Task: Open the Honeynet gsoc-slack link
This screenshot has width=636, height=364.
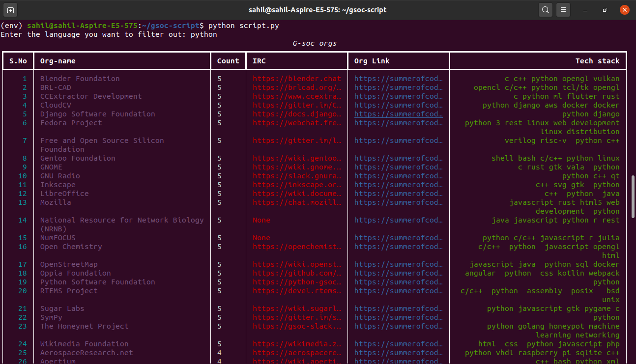Action: 297,326
